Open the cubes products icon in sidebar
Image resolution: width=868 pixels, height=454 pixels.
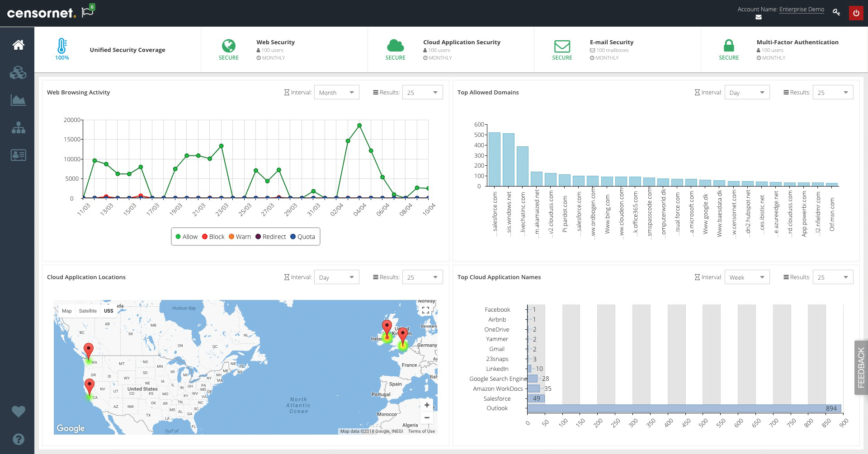point(18,73)
